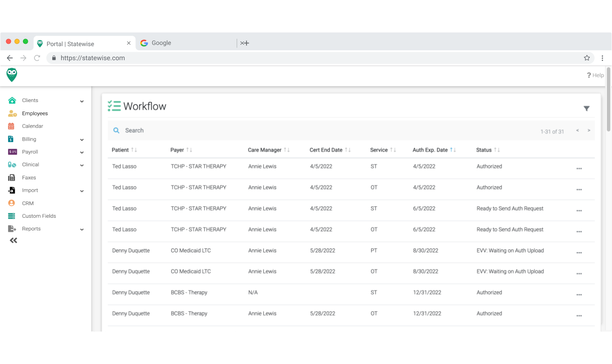Click the Custom Fields green icon

[12, 216]
